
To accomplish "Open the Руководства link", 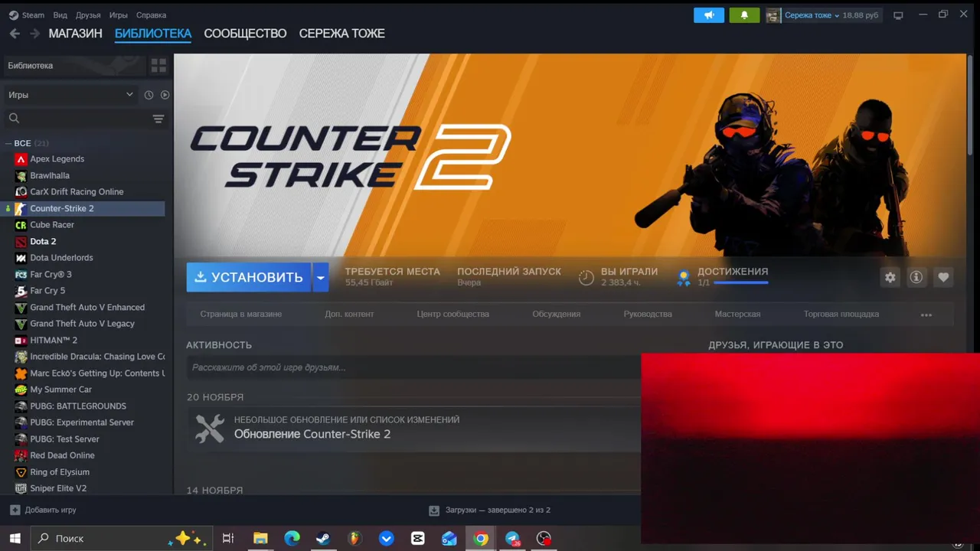I will (648, 315).
